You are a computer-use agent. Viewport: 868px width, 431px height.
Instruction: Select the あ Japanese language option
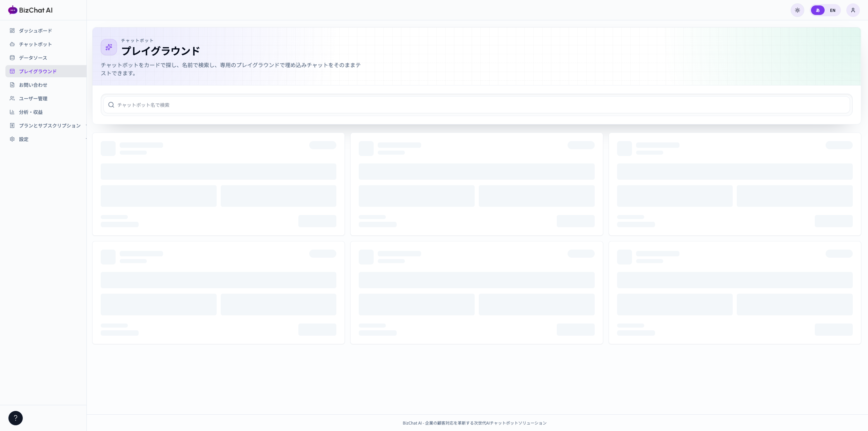click(817, 10)
